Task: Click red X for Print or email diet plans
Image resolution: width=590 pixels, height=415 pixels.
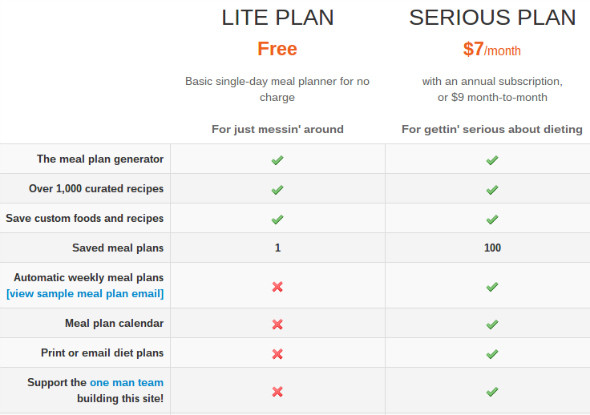Action: (x=277, y=354)
